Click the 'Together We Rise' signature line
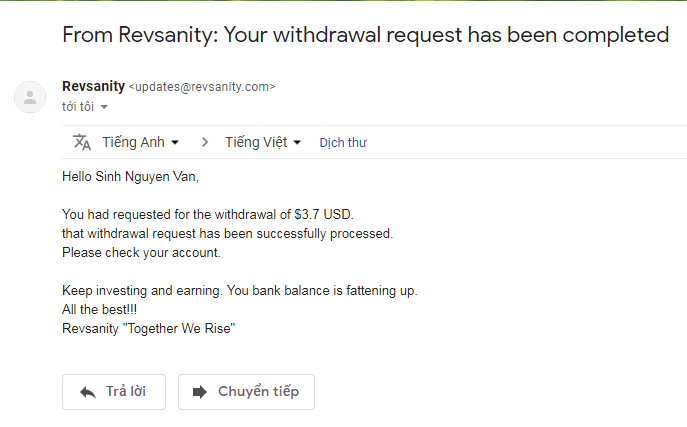687x427 pixels. [148, 328]
